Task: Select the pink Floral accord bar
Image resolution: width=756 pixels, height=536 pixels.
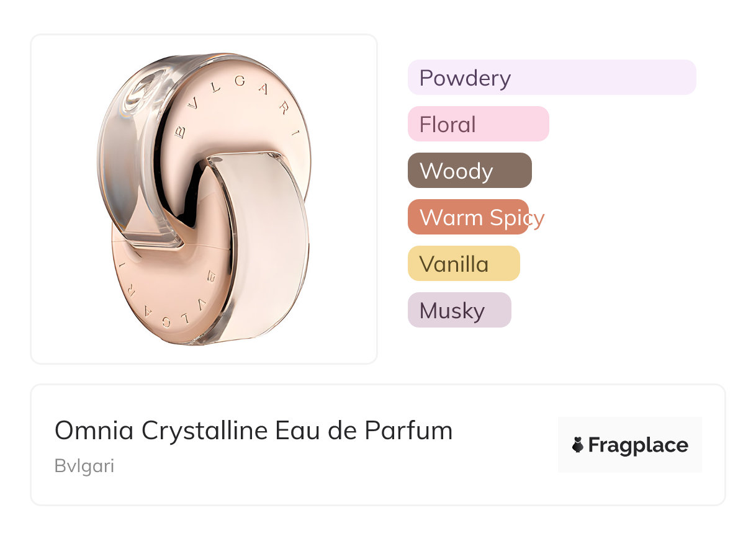Action: point(478,124)
